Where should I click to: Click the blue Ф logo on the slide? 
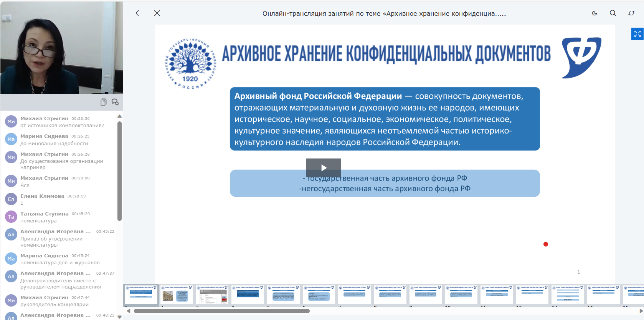pyautogui.click(x=581, y=58)
